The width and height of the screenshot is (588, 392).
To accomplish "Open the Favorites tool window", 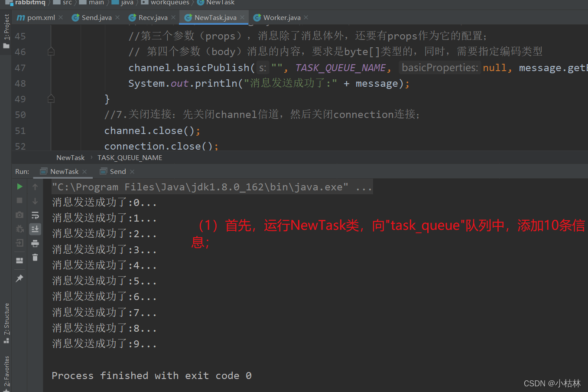I will (6, 374).
